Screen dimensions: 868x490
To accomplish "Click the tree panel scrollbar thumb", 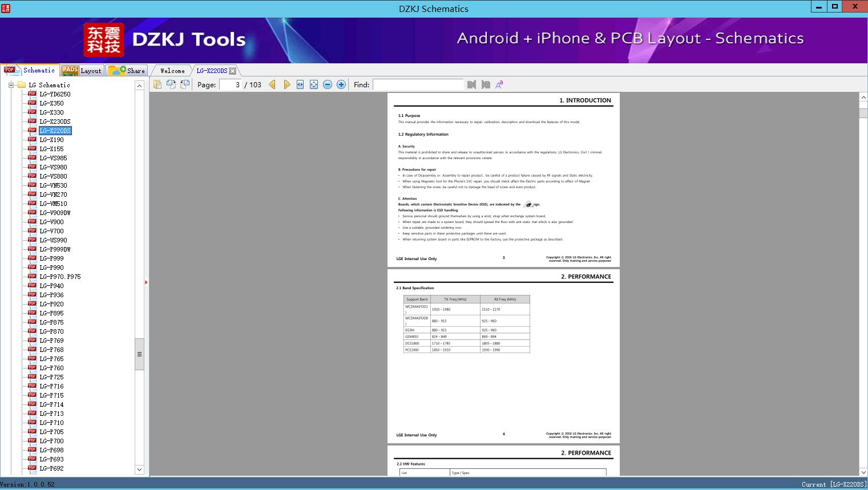I will coord(139,354).
